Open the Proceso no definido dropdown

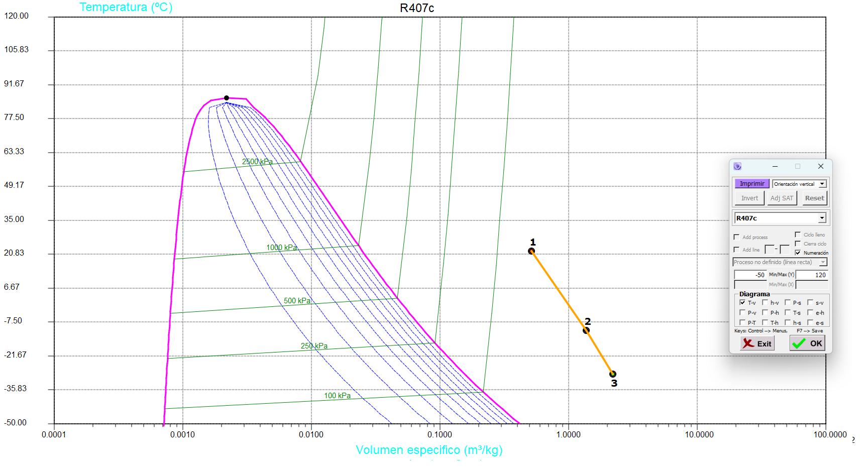823,262
